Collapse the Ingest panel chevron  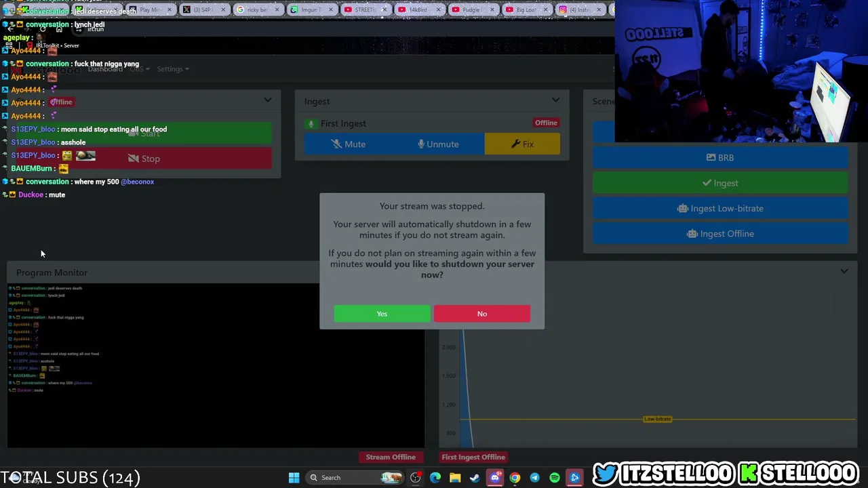pyautogui.click(x=555, y=100)
